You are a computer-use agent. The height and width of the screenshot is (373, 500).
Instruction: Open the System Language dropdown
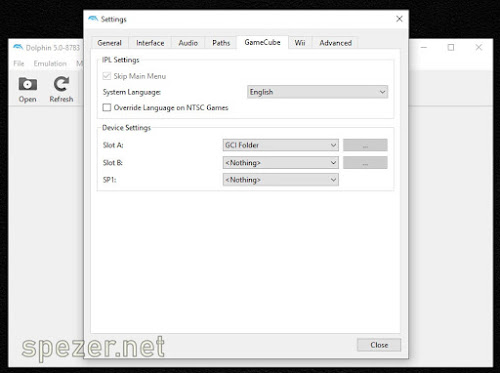pyautogui.click(x=317, y=92)
